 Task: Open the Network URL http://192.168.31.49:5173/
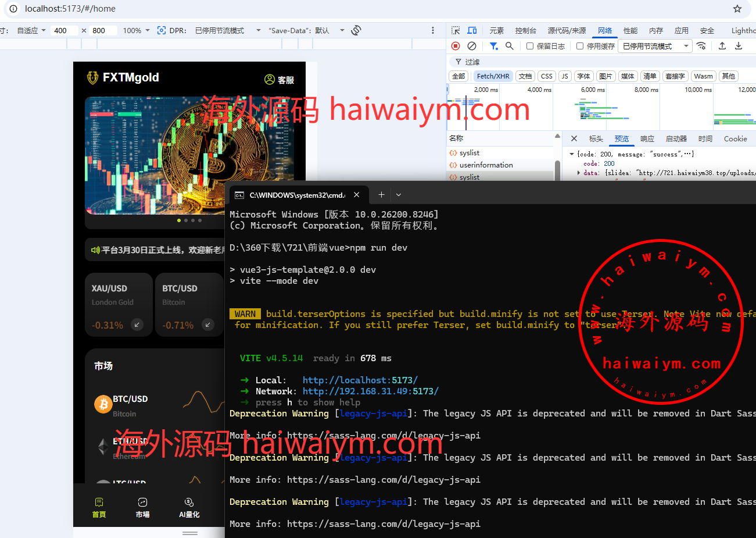click(371, 391)
